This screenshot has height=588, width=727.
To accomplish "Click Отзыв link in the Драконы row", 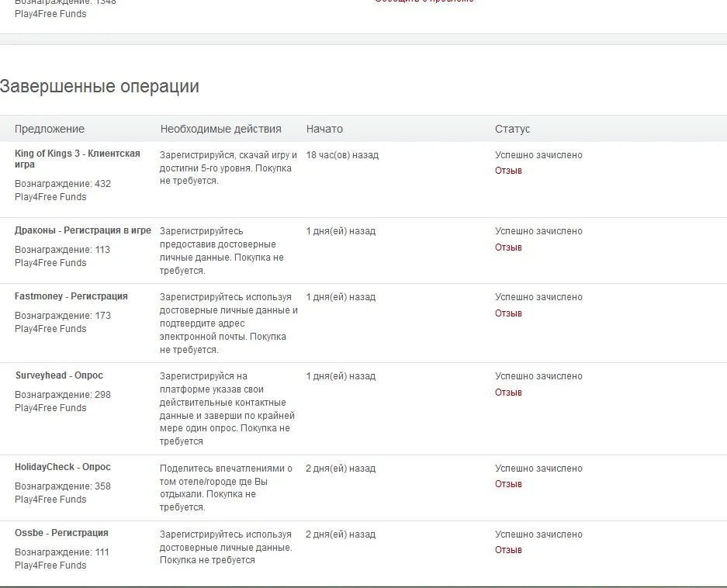I will 508,247.
